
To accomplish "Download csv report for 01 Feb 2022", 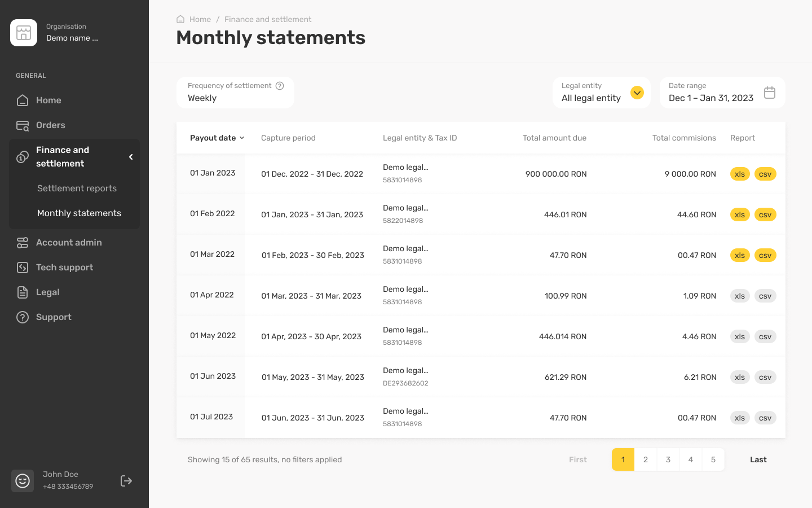I will pyautogui.click(x=765, y=214).
